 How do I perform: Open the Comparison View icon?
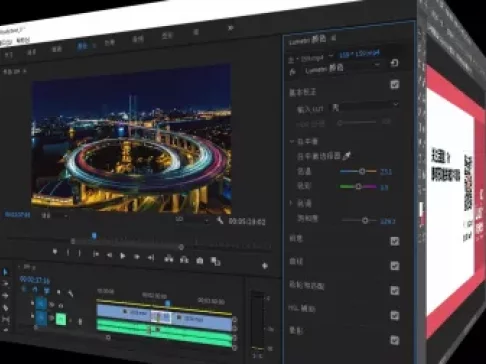[x=215, y=262]
